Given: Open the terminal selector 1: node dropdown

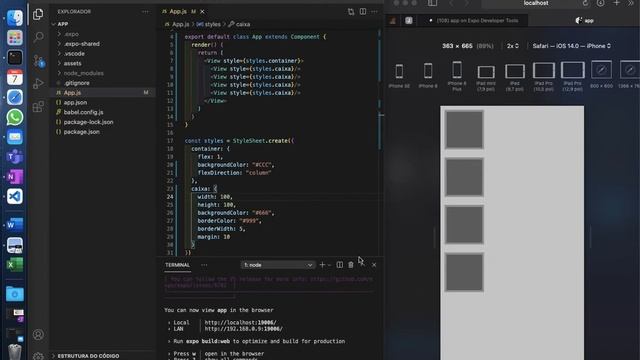Looking at the screenshot, I should [x=278, y=265].
